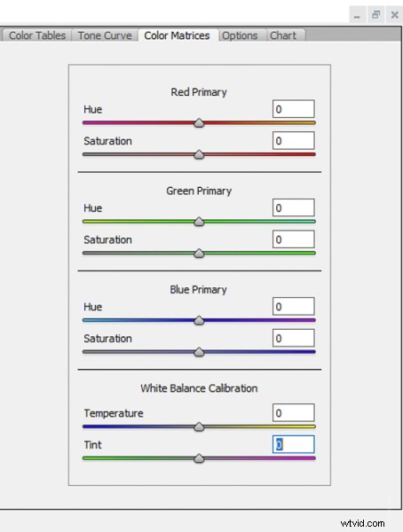This screenshot has width=403, height=532.
Task: Click the Green Primary Hue slider handle
Action: pos(199,222)
